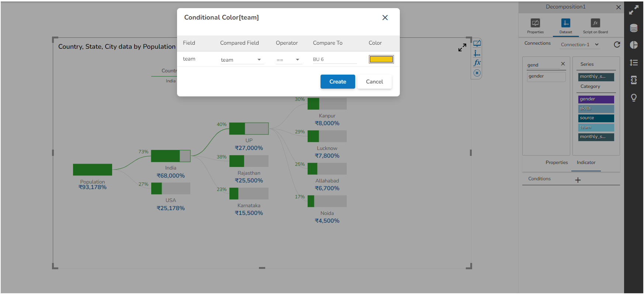Open the Operator dropdown showing ==
Screen dimensions: 644x294
(289, 60)
